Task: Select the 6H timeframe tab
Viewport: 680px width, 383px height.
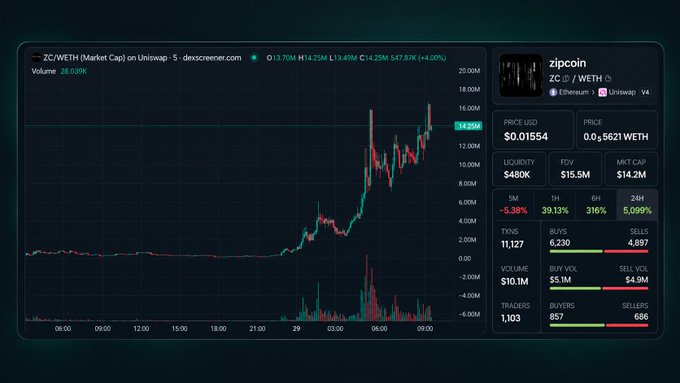Action: [x=596, y=205]
